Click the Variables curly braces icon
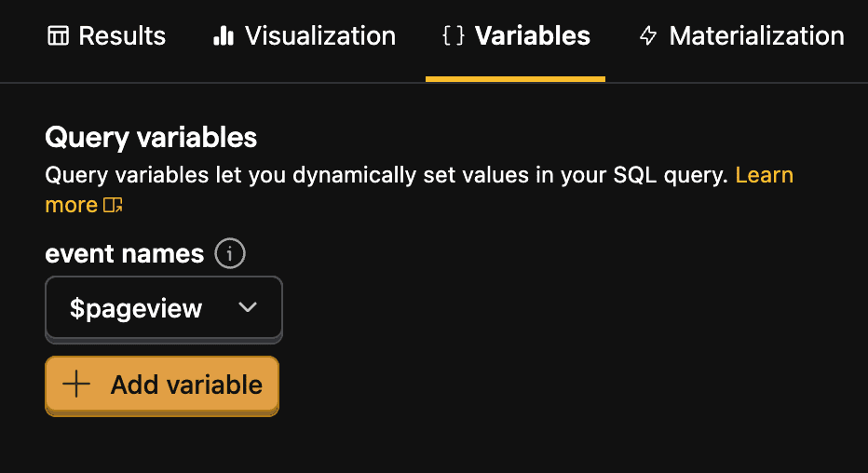The width and height of the screenshot is (868, 473). pyautogui.click(x=453, y=36)
